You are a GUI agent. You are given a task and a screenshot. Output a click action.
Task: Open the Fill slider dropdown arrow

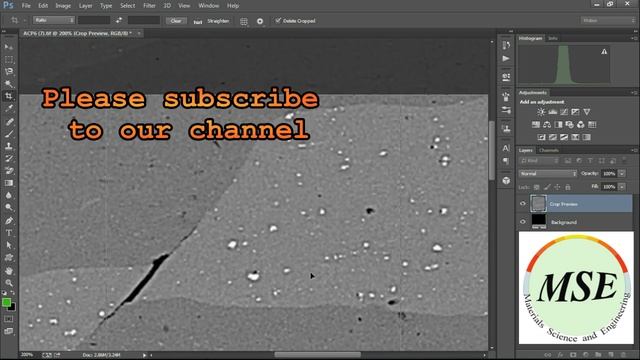pyautogui.click(x=622, y=187)
